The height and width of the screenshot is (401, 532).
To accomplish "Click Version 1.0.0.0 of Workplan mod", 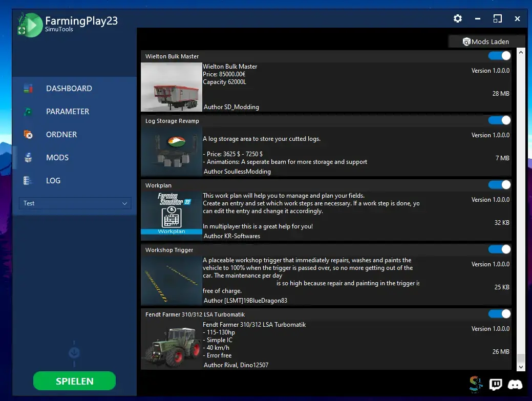I will pos(490,200).
